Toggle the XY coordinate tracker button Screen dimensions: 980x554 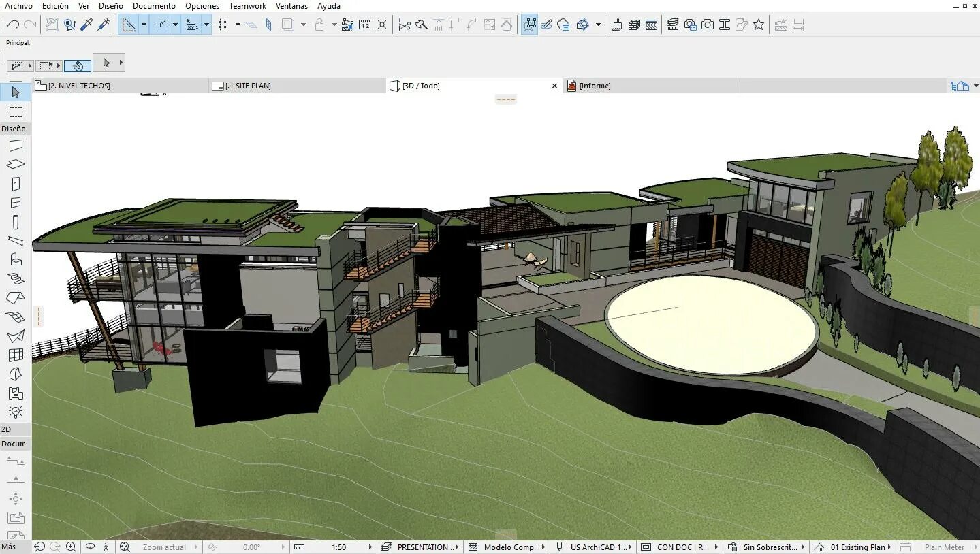(x=191, y=25)
